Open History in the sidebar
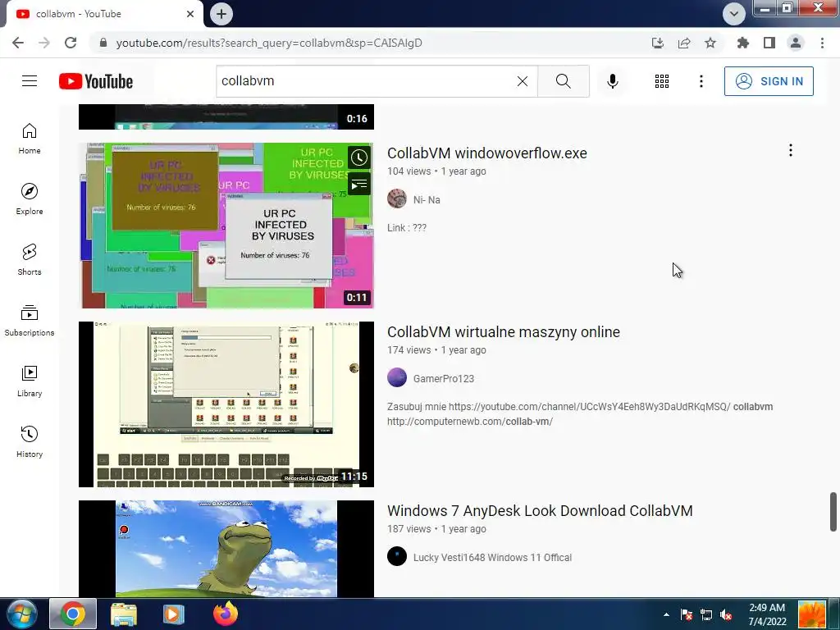The height and width of the screenshot is (630, 840). click(x=30, y=441)
